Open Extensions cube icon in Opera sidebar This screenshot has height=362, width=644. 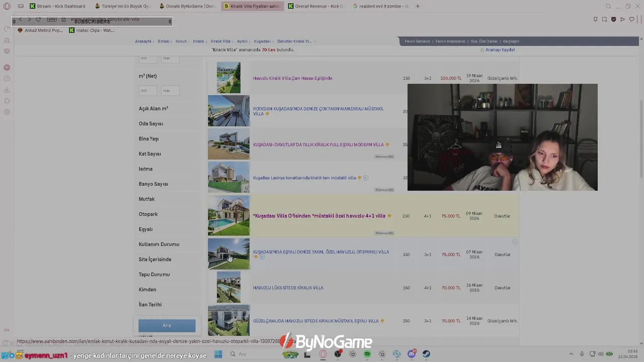pyautogui.click(x=7, y=101)
